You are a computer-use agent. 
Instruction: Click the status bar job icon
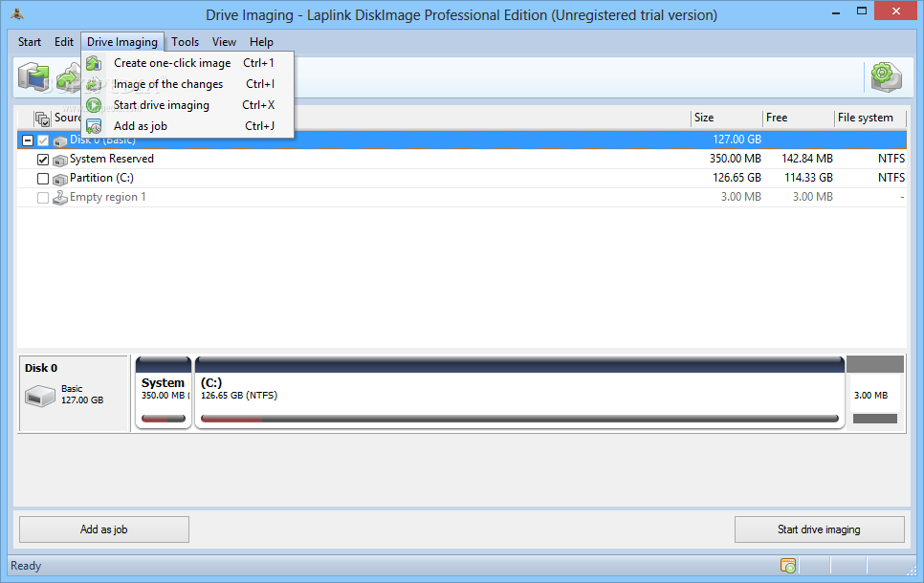(x=788, y=566)
